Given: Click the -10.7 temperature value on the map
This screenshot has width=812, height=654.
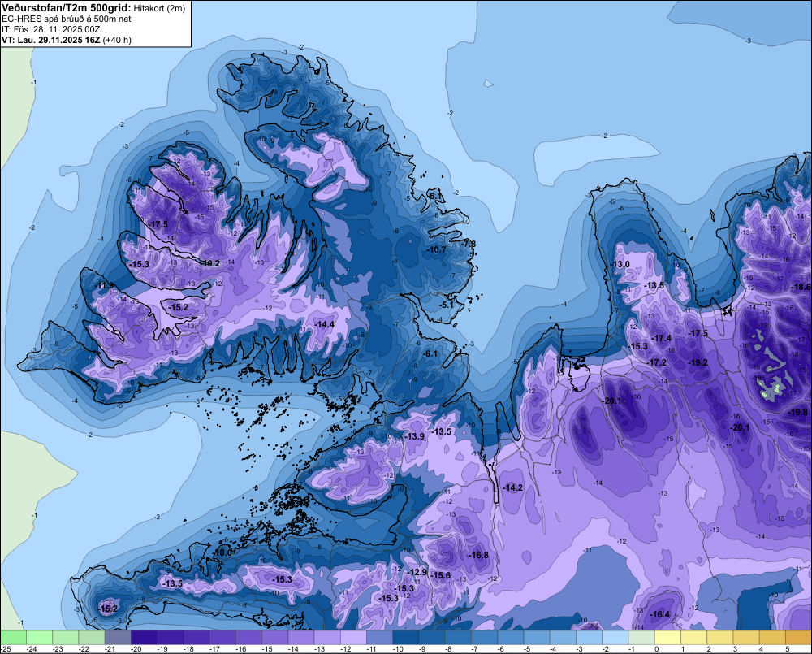Looking at the screenshot, I should pyautogui.click(x=437, y=249).
